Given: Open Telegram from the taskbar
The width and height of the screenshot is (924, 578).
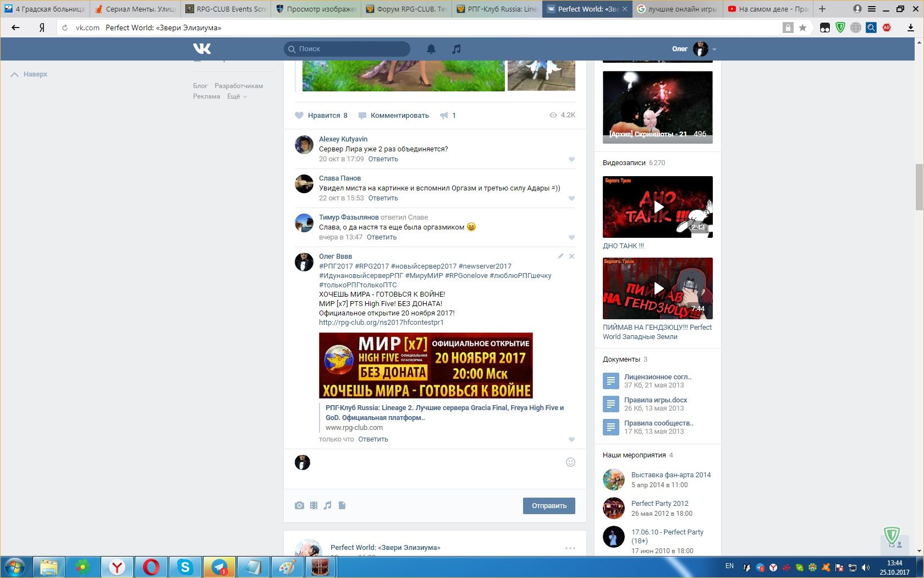Looking at the screenshot, I should point(219,567).
